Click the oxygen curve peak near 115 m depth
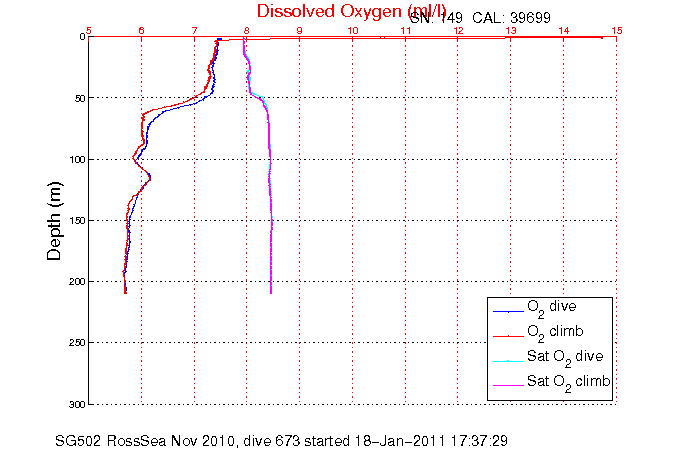Image resolution: width=681 pixels, height=454 pixels. click(150, 177)
